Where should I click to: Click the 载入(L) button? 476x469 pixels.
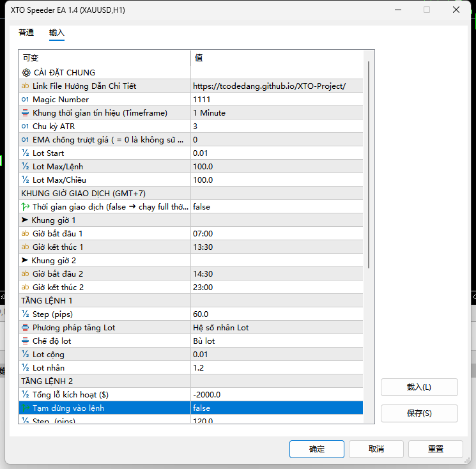point(419,387)
